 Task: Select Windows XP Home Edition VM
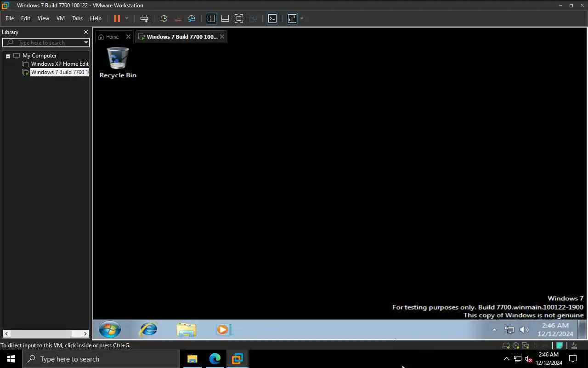[60, 64]
